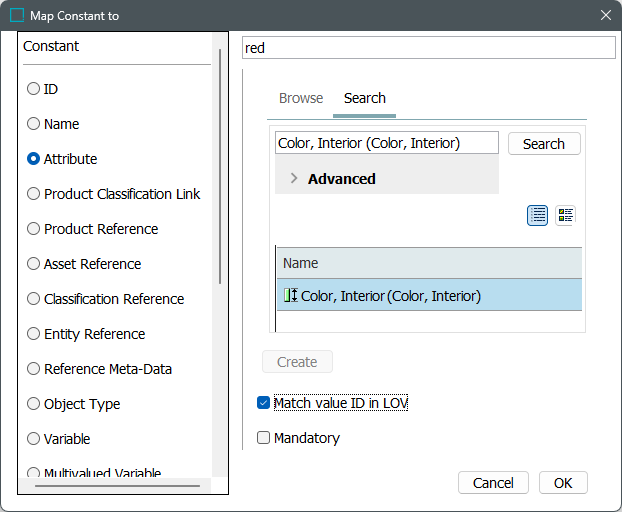Select the Multivalued Variable option

pos(33,473)
